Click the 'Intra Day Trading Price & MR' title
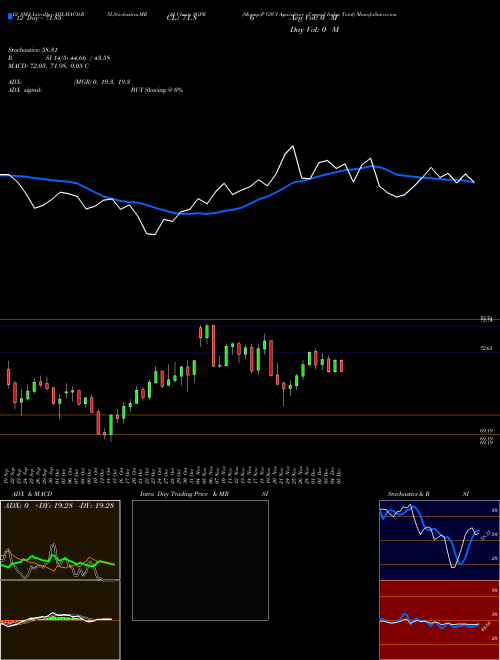 184,494
